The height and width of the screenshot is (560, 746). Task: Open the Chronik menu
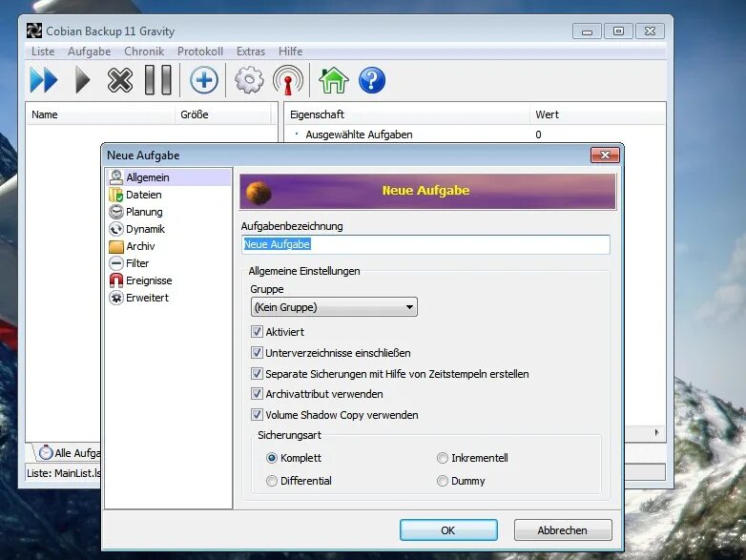coord(144,52)
